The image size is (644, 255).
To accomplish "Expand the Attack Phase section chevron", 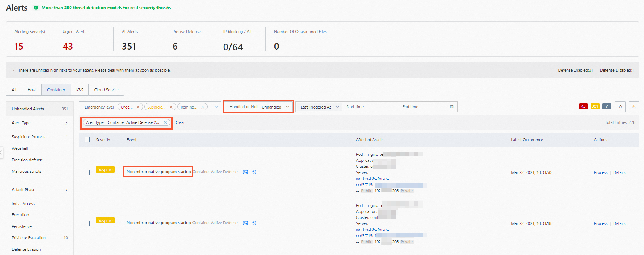I will 67,190.
